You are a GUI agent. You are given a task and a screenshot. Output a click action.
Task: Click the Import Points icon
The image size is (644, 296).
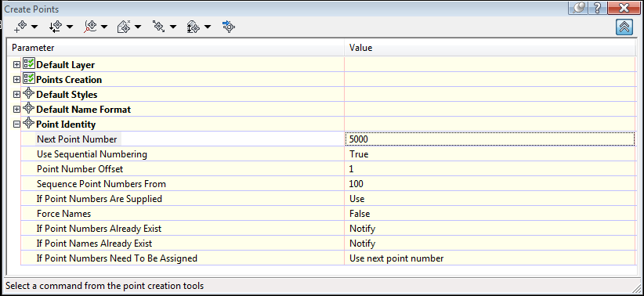(x=228, y=27)
